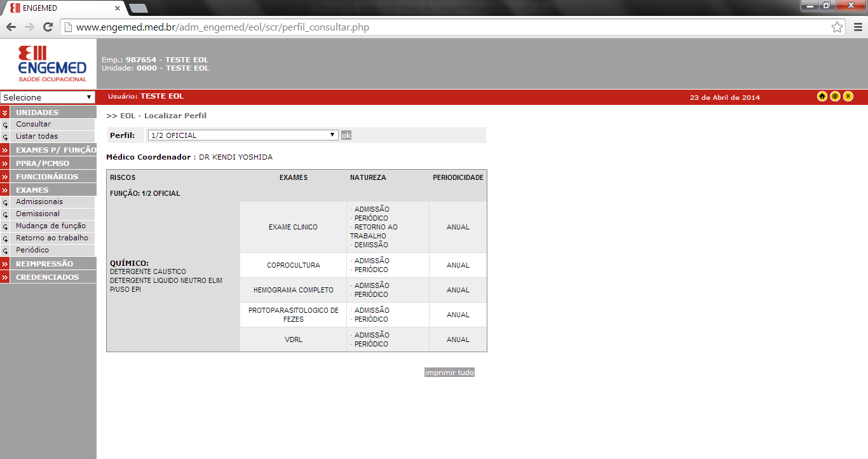The width and height of the screenshot is (868, 459).
Task: Click the ok button next to Perfil
Action: (346, 135)
